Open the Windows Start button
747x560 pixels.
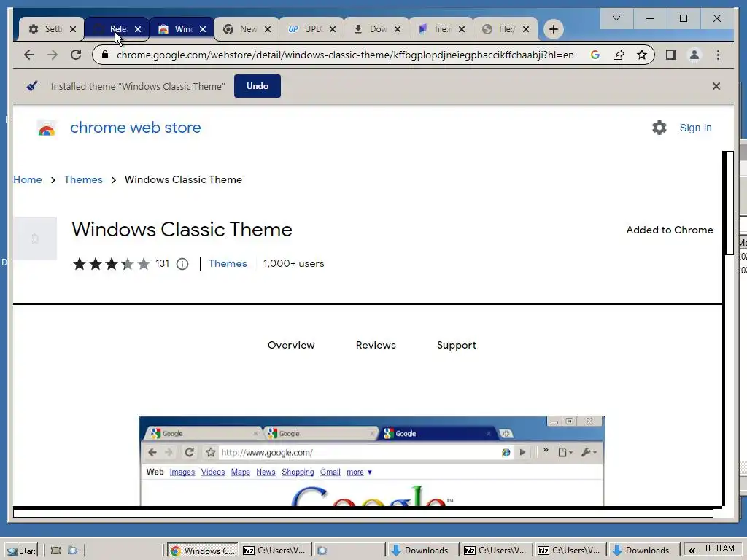(21, 551)
